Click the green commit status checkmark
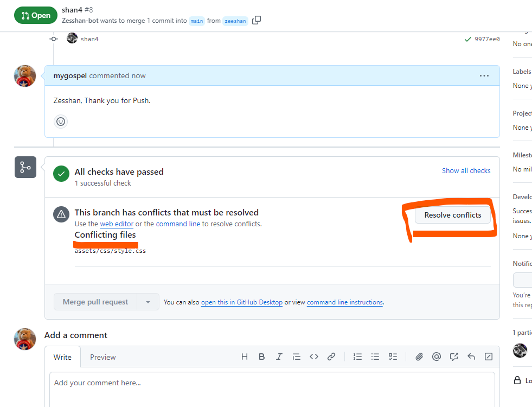 pos(468,40)
